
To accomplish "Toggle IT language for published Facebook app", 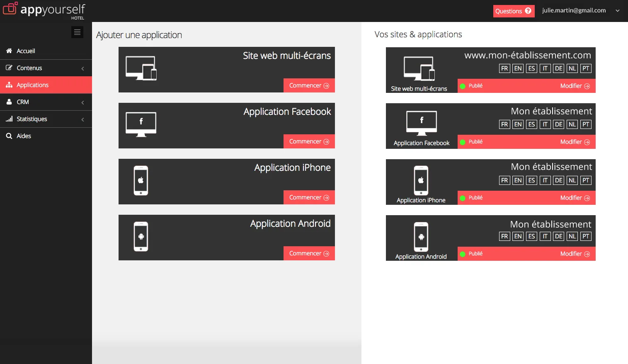I will (545, 124).
